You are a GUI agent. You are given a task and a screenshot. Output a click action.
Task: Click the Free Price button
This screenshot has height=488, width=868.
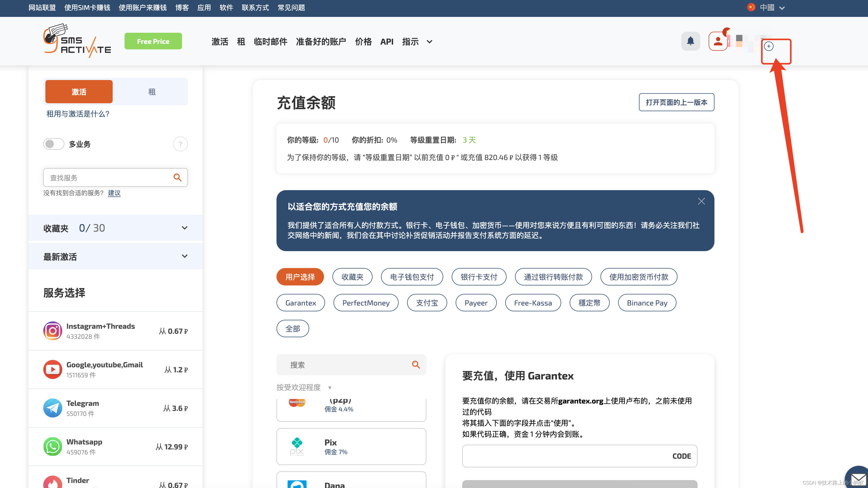pos(153,41)
